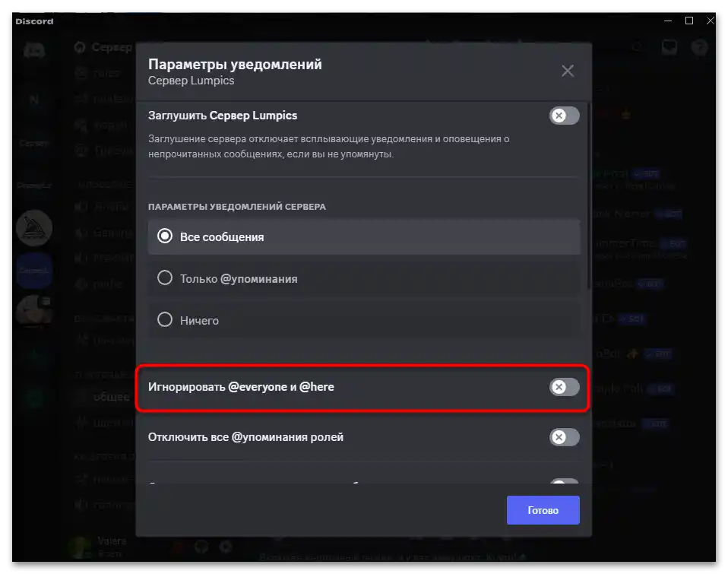The width and height of the screenshot is (728, 574).
Task: Open the Inbox icon near the top right
Action: pyautogui.click(x=669, y=46)
